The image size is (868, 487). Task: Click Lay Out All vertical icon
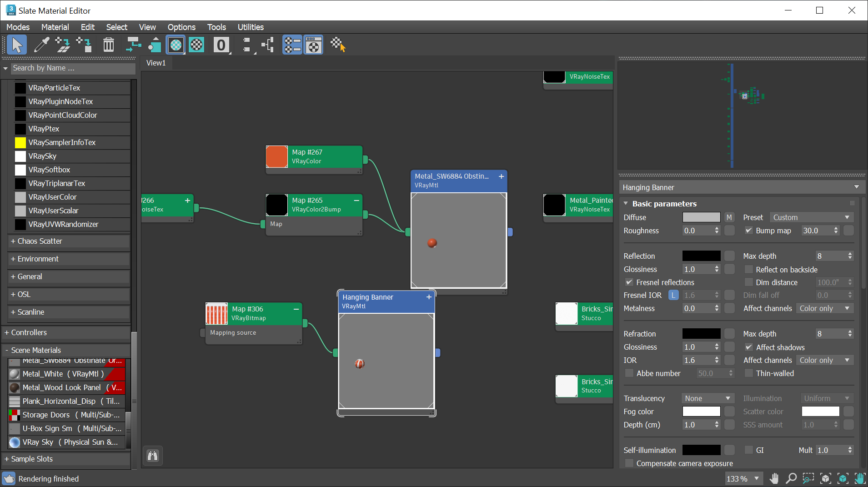point(247,45)
